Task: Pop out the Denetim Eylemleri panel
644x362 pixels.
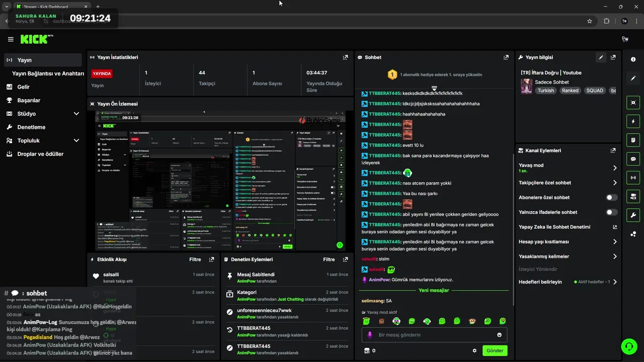Action: 345,259
